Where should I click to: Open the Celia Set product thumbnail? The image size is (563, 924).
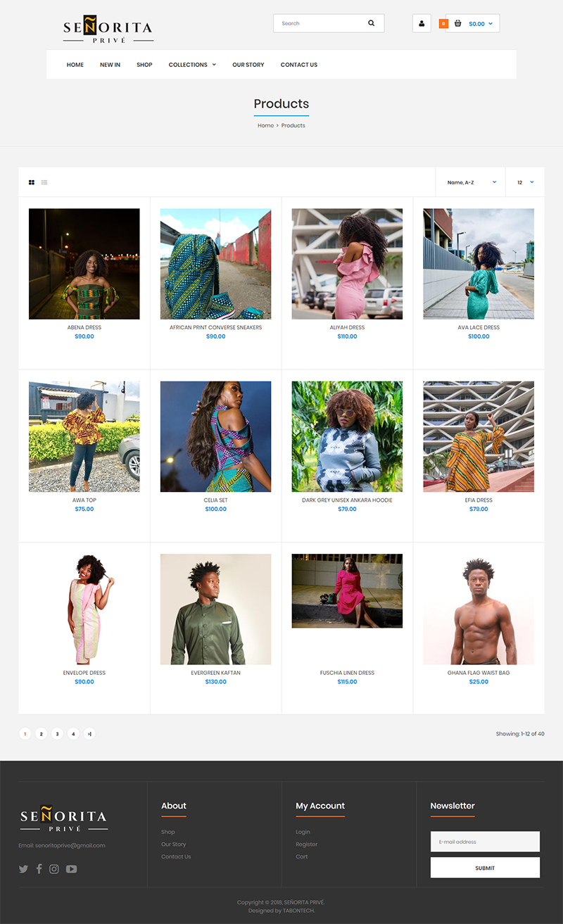click(215, 436)
